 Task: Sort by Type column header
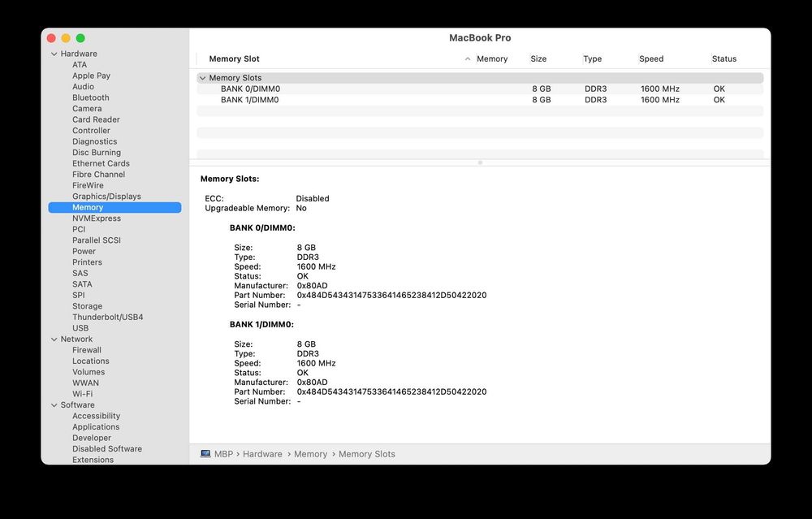(593, 59)
